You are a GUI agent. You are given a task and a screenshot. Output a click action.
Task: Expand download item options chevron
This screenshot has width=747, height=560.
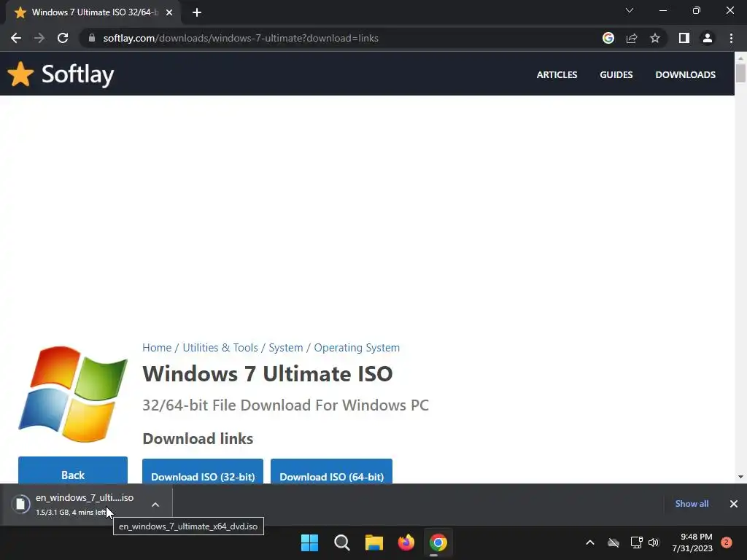click(x=155, y=505)
